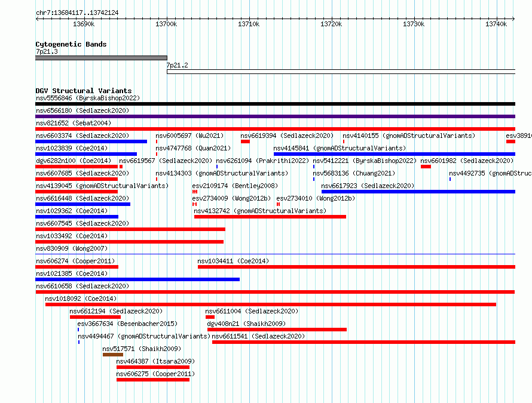Click the chr7:13684117..13742124 coordinate text
Image resolution: width=532 pixels, height=403 pixels.
click(x=77, y=13)
